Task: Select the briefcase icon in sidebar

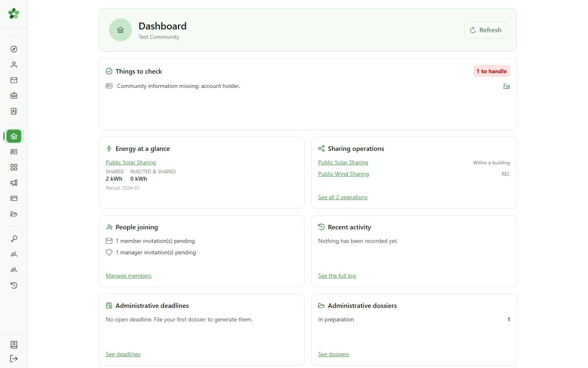Action: (14, 96)
